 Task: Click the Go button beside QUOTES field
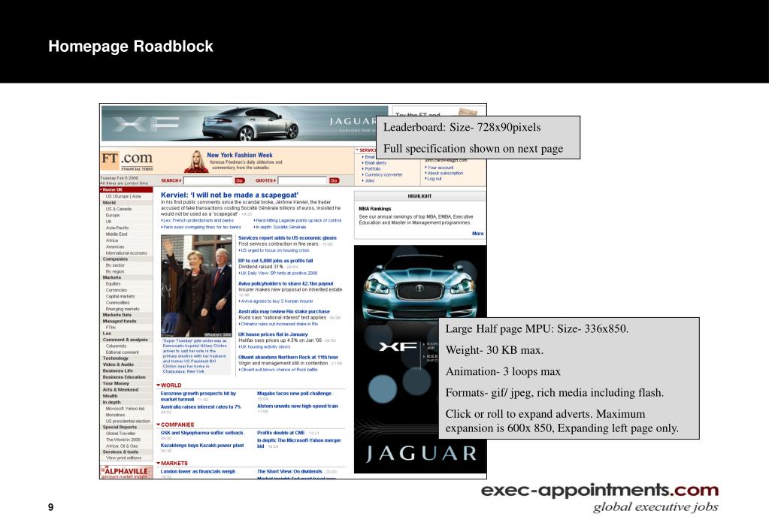[x=334, y=180]
